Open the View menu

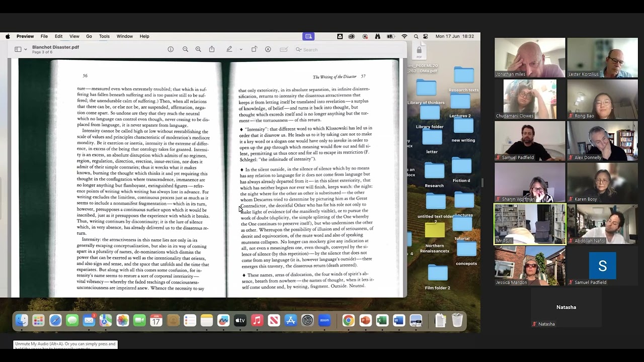[x=74, y=36]
